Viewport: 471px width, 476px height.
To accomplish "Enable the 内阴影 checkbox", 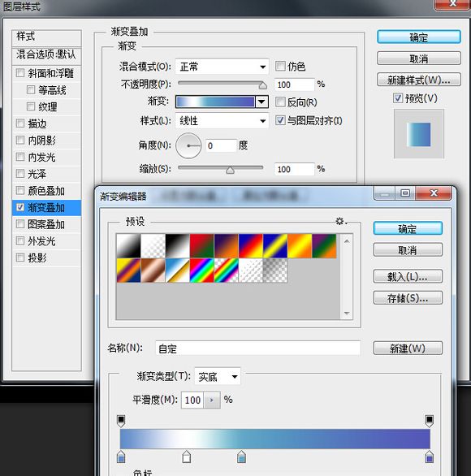I will (20, 140).
